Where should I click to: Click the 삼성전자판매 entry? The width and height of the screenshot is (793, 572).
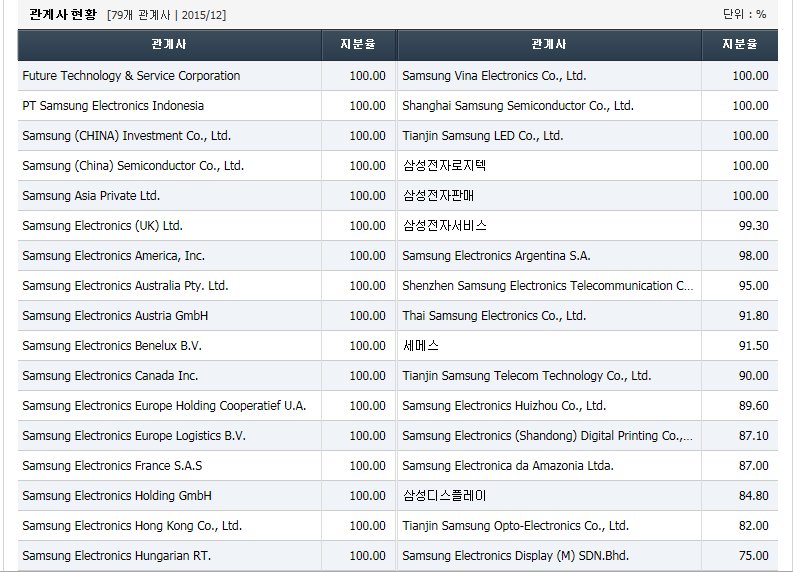coord(438,196)
